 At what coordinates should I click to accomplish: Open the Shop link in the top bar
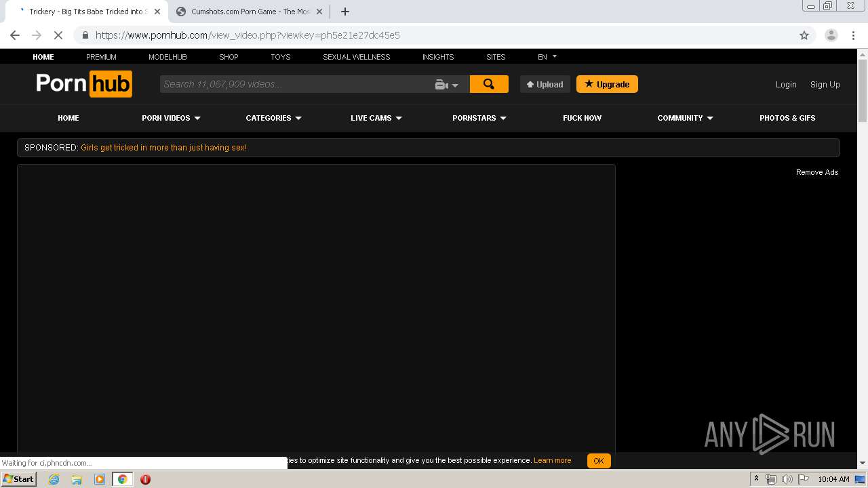click(x=229, y=57)
